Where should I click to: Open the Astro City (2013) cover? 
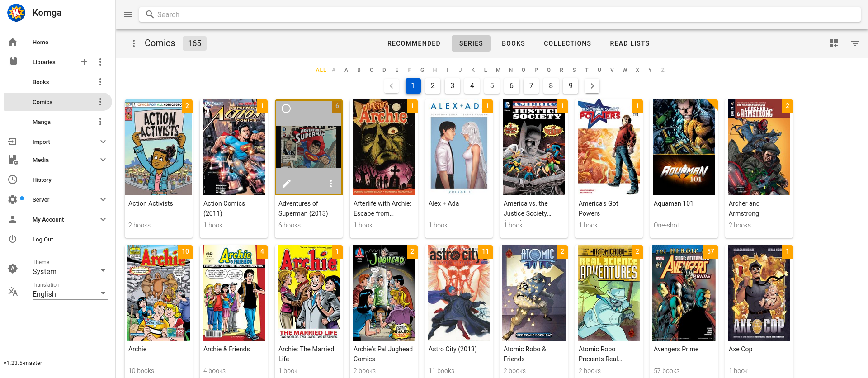click(459, 293)
